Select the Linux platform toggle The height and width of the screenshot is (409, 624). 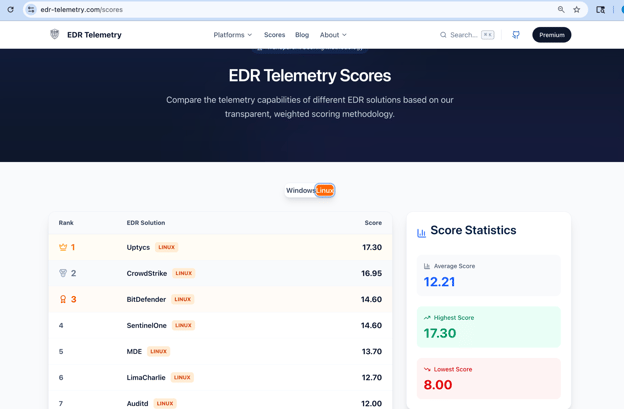click(325, 190)
